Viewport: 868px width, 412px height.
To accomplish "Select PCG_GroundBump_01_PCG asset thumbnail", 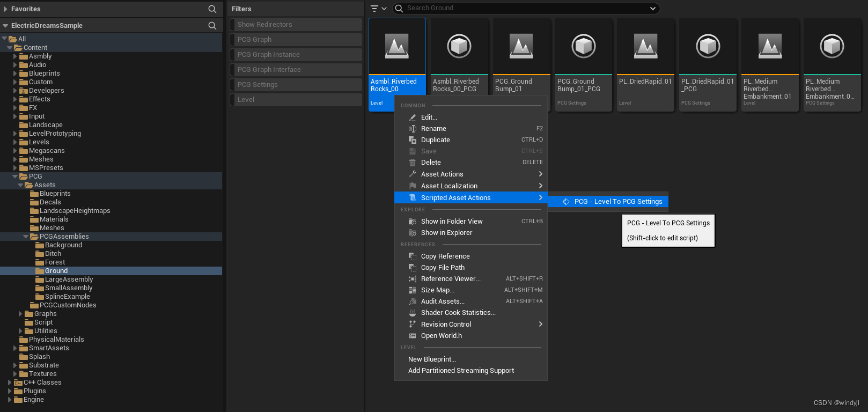I will (x=584, y=47).
